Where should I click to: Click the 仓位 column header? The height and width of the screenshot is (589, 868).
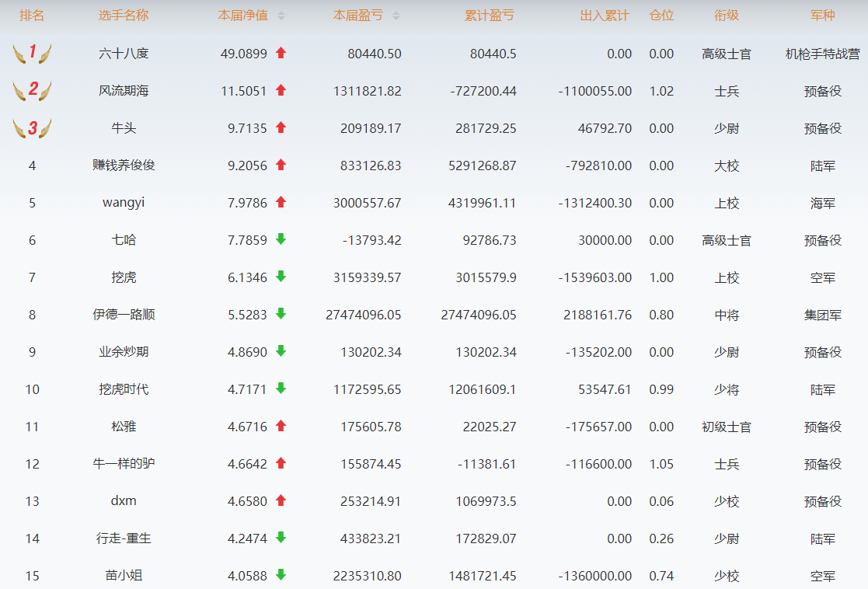(x=661, y=16)
